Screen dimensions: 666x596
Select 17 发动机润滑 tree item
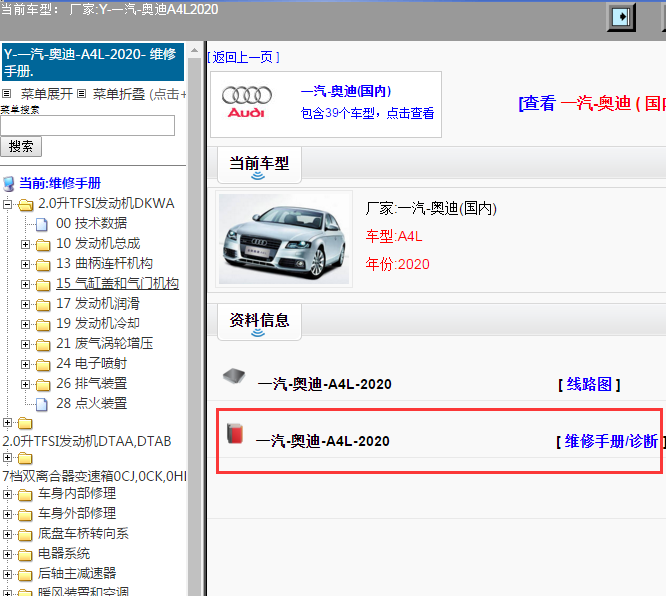tap(98, 303)
